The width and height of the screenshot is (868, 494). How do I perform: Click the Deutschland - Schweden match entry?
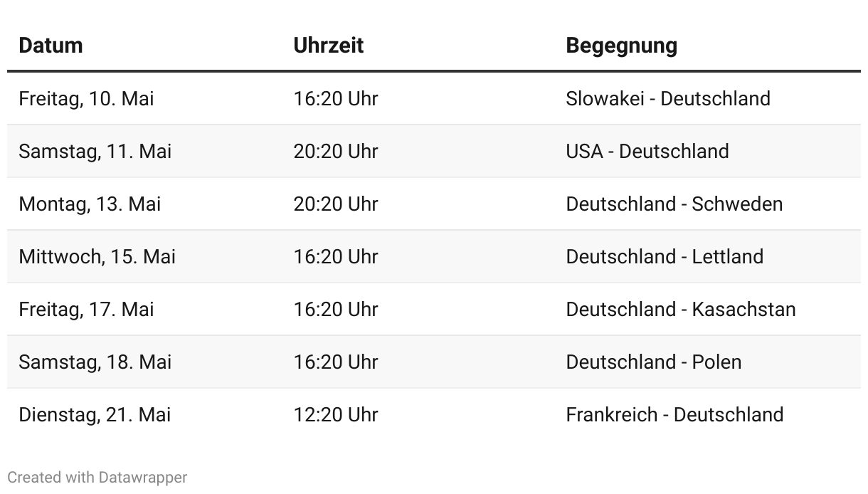[x=674, y=204]
